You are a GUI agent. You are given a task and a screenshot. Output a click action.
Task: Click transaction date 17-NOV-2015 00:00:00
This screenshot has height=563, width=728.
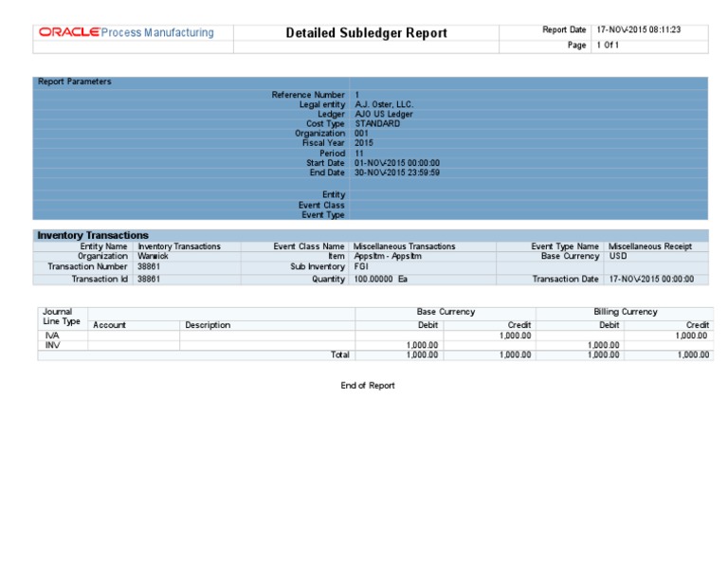click(x=651, y=279)
